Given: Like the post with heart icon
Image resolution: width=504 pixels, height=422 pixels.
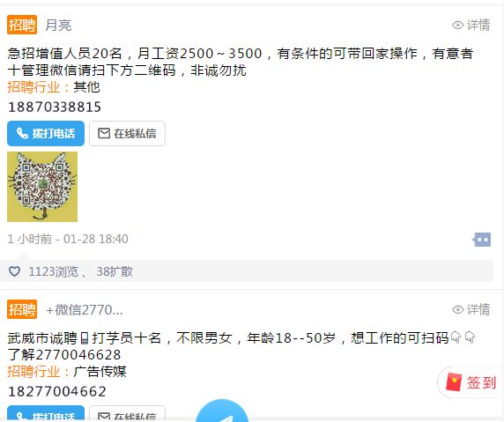Looking at the screenshot, I should [14, 271].
